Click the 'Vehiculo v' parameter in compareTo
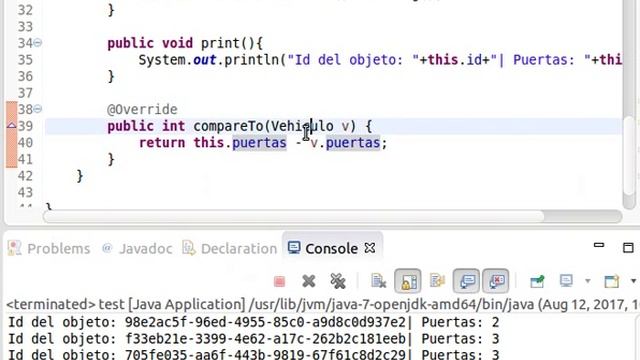 [x=310, y=126]
